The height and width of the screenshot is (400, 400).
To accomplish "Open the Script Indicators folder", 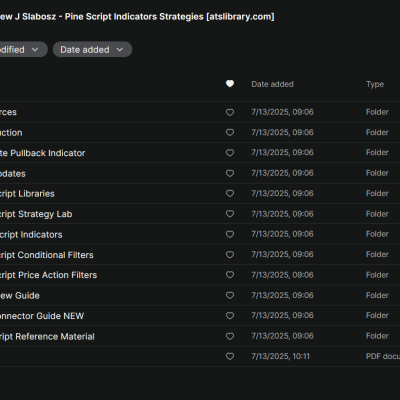I will (x=31, y=235).
